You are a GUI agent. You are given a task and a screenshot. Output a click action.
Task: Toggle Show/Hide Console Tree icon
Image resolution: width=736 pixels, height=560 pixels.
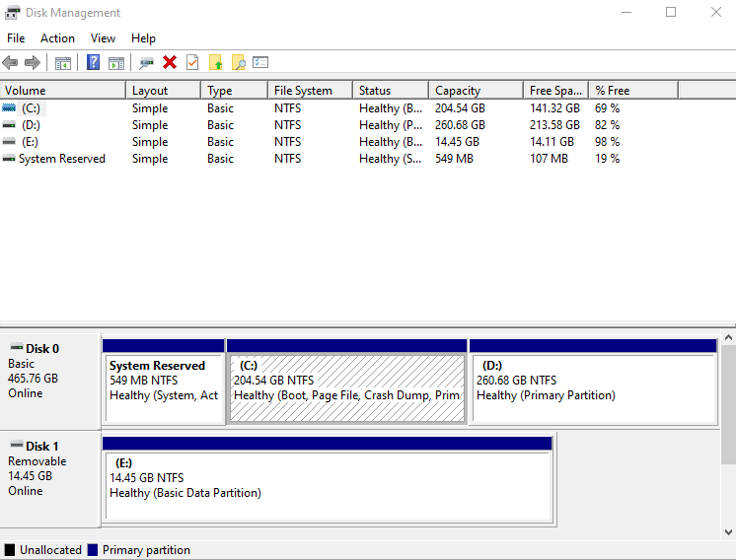click(63, 62)
